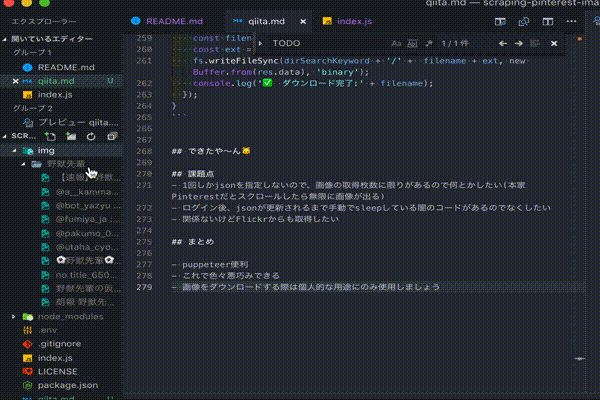600x400 pixels.
Task: Open editor more actions ellipsis menu
Action: coord(571,22)
